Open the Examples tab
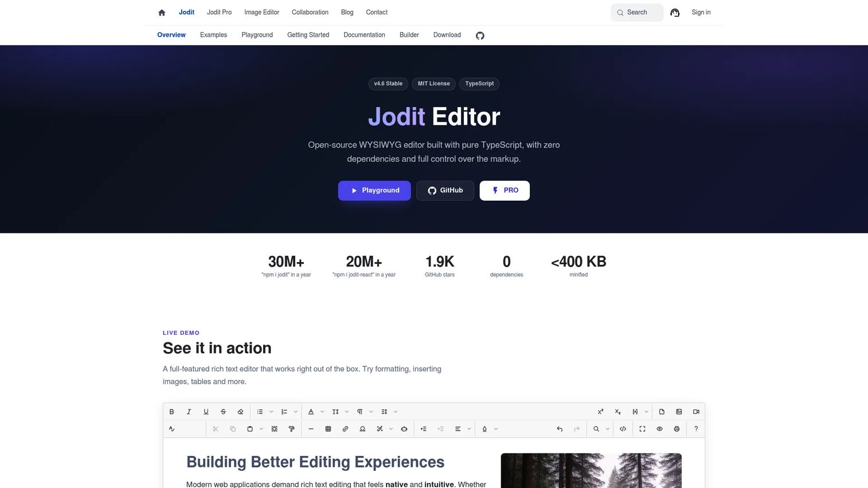This screenshot has height=488, width=868. click(213, 35)
